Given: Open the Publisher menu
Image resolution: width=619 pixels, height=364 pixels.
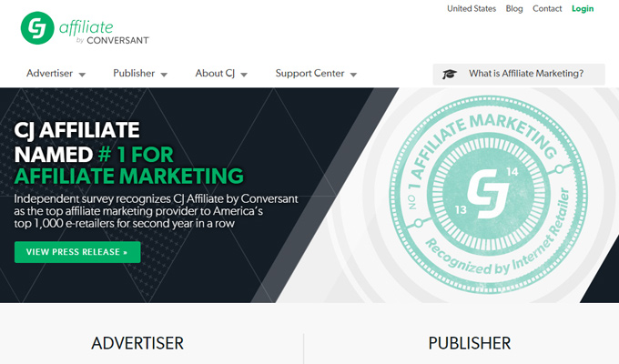Looking at the screenshot, I should [x=134, y=74].
